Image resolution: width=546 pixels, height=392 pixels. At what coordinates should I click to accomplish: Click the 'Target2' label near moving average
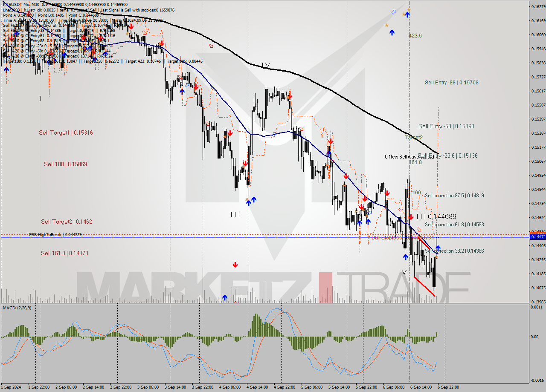(x=413, y=138)
